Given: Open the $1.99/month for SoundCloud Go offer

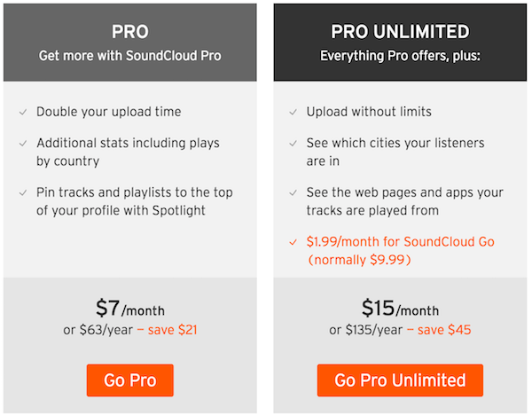Looking at the screenshot, I should point(401,251).
